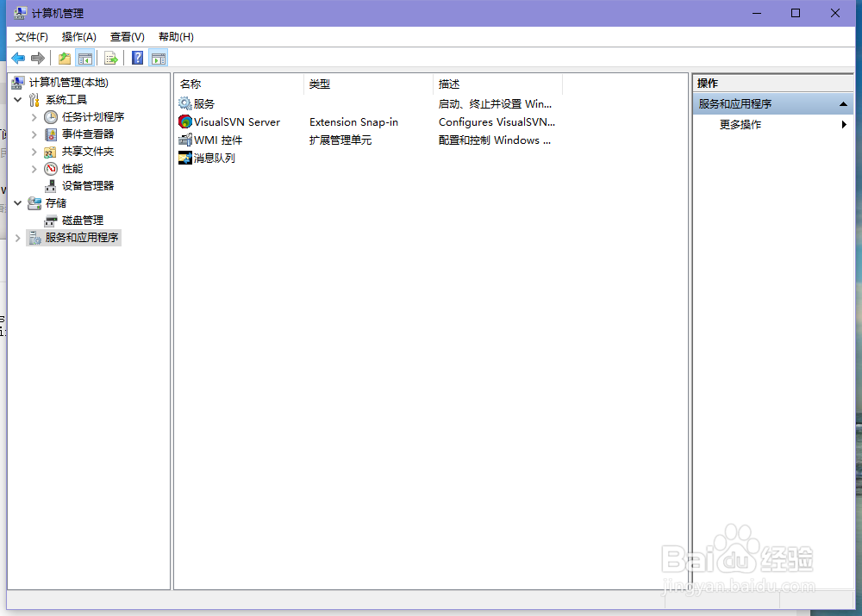The height and width of the screenshot is (616, 862).
Task: Select 计算机管理(本地) root label
Action: [x=69, y=83]
